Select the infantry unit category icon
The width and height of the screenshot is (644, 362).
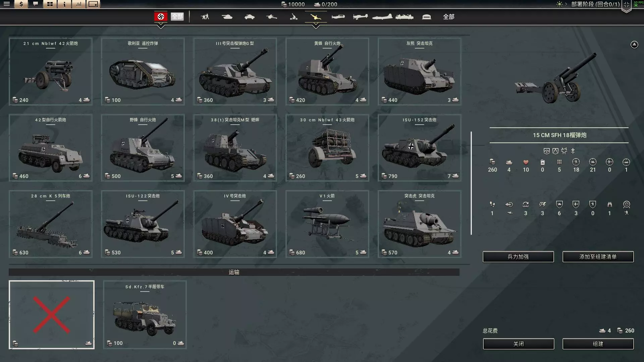point(205,16)
